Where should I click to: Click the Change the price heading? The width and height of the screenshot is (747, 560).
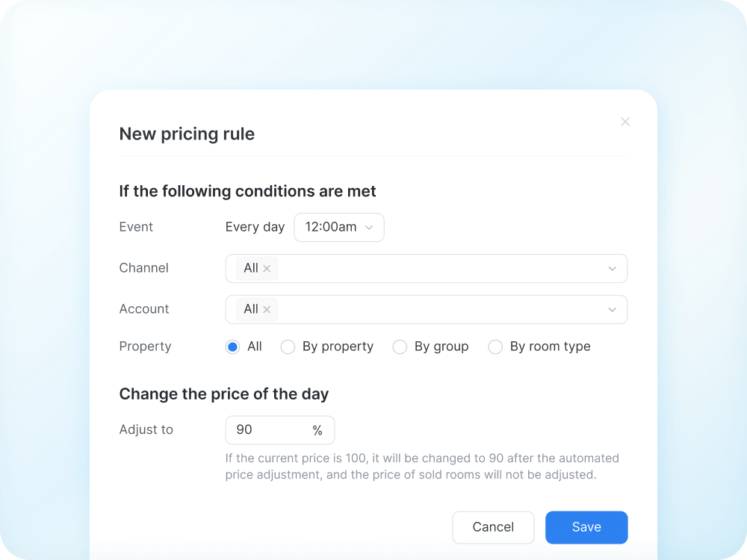click(224, 393)
